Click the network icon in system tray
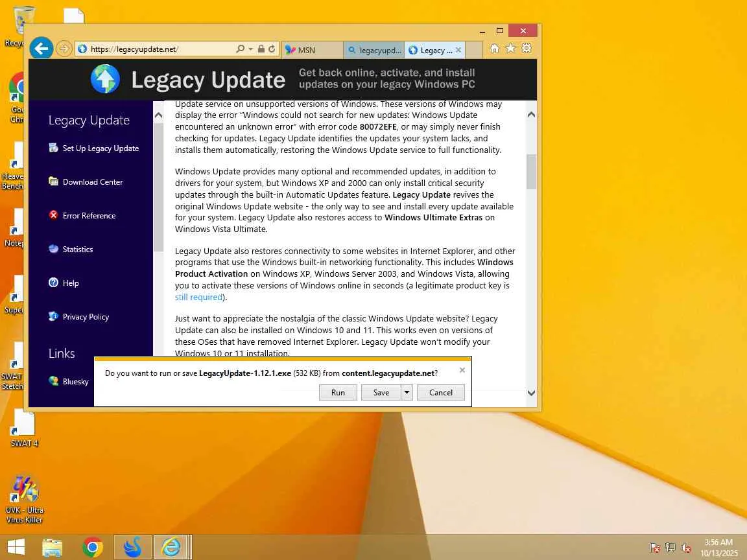Screen dimensions: 747x560 670,548
